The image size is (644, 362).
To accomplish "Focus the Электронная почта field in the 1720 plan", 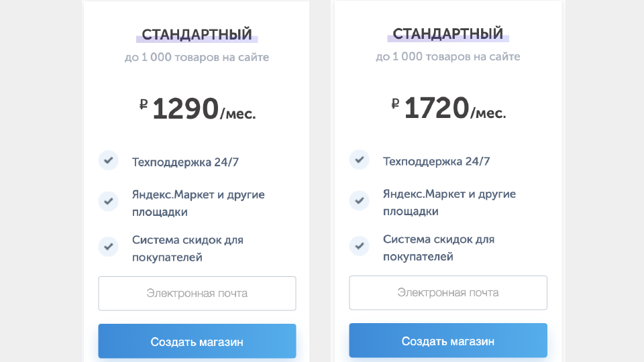I will point(448,293).
